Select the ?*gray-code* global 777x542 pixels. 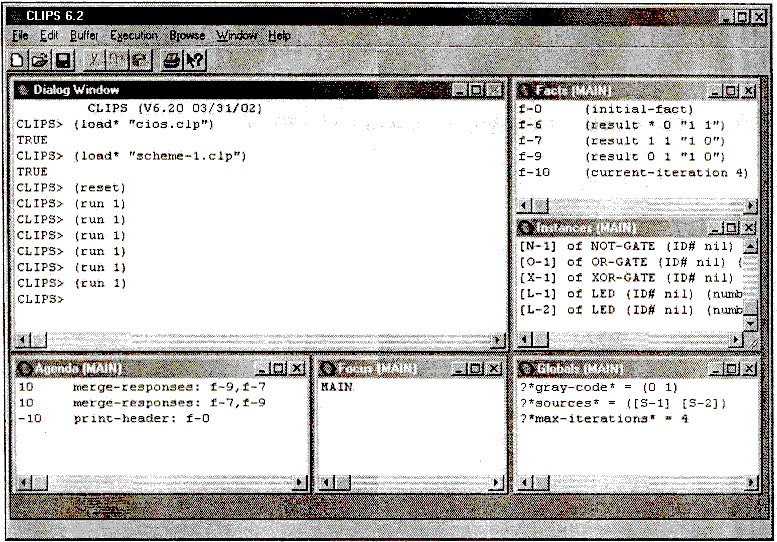click(598, 387)
